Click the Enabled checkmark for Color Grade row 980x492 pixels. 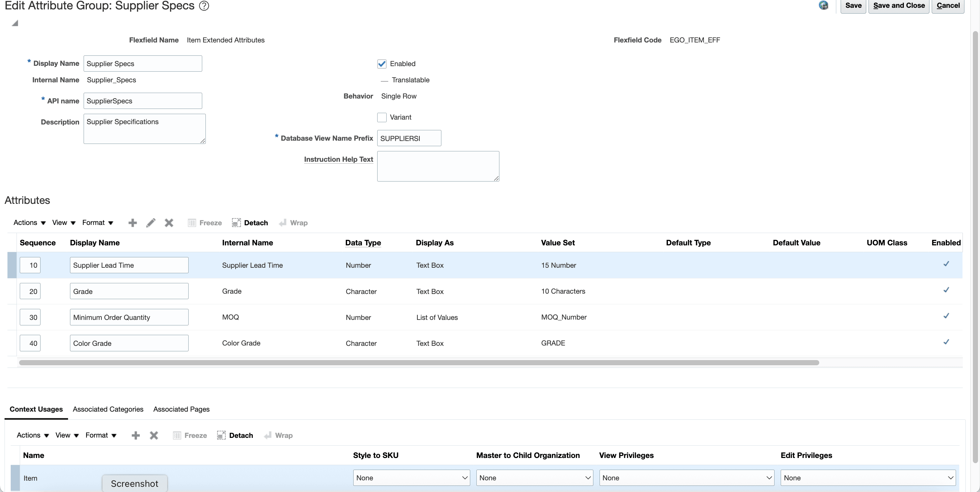click(x=946, y=342)
